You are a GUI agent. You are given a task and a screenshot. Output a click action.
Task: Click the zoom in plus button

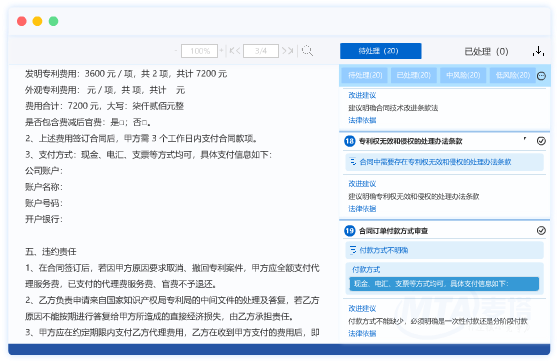coord(221,51)
